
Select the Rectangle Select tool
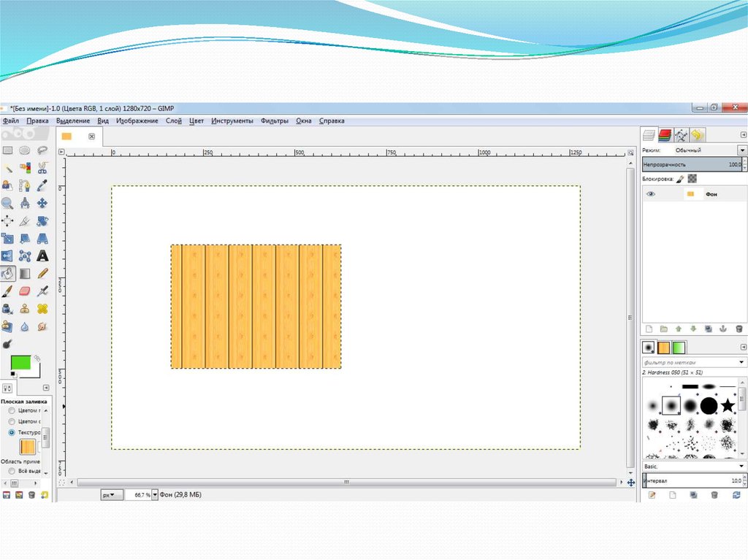7,150
